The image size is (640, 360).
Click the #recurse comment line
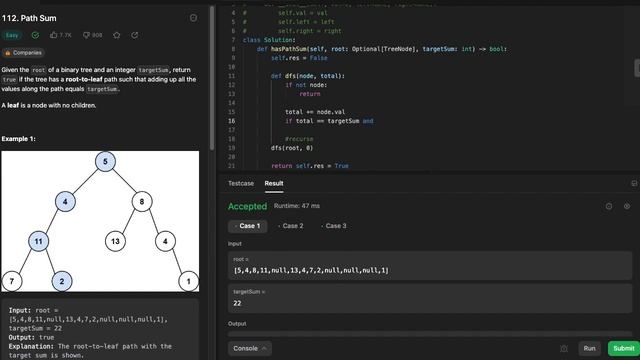[x=299, y=139]
